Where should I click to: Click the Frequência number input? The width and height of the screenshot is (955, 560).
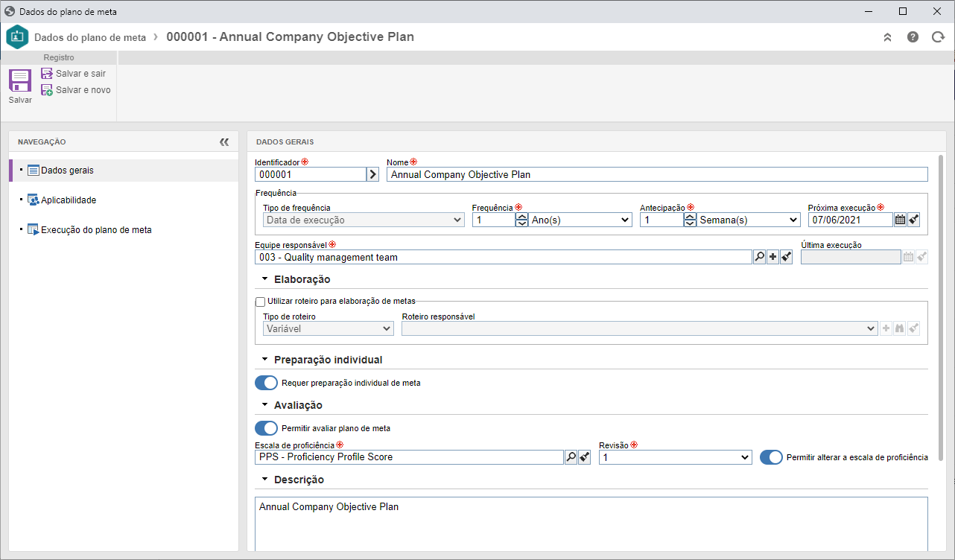point(494,220)
